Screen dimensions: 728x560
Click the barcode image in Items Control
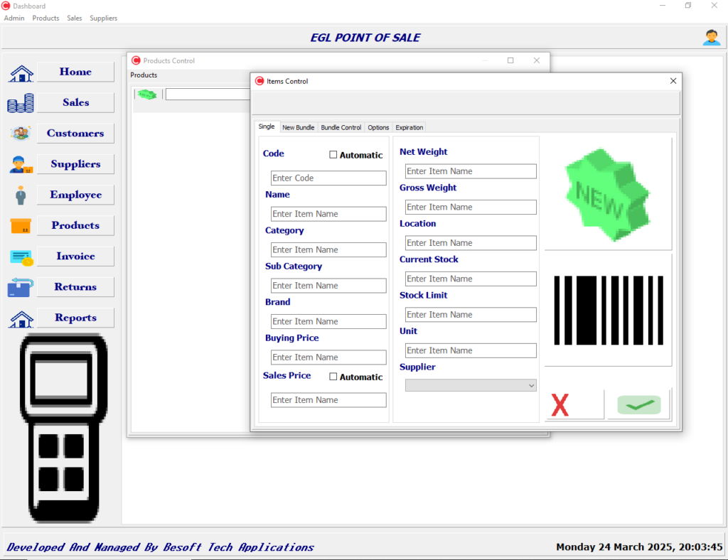click(x=607, y=310)
